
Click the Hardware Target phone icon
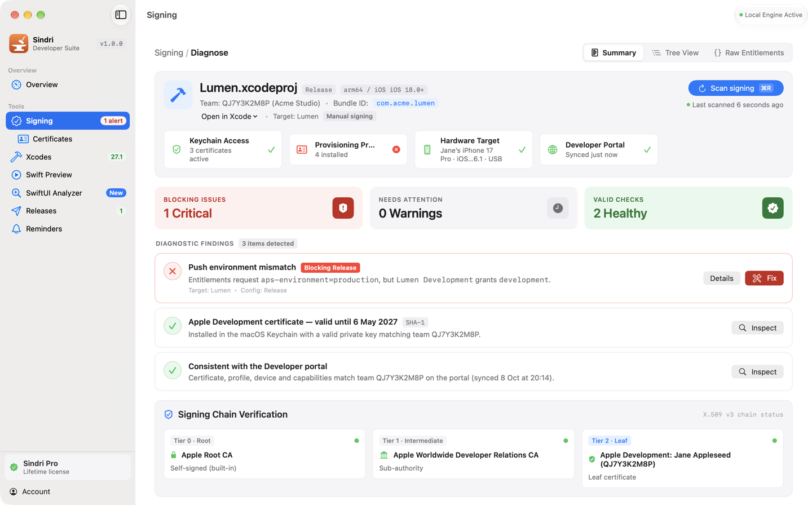pos(427,149)
